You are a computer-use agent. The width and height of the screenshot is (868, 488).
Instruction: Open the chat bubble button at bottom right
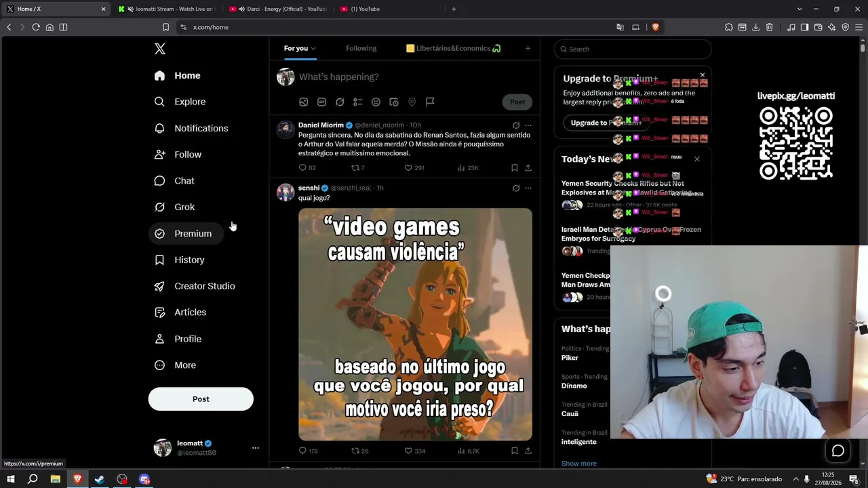(x=838, y=451)
